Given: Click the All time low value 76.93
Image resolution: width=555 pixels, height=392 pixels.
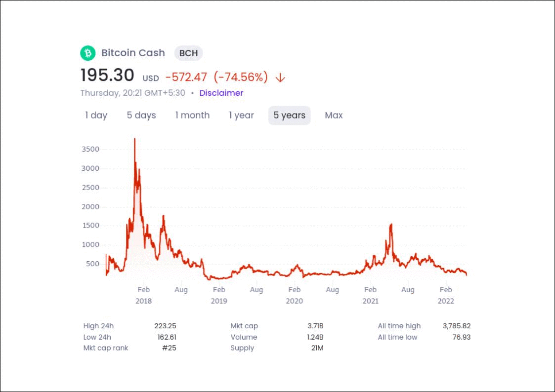Looking at the screenshot, I should pos(462,337).
